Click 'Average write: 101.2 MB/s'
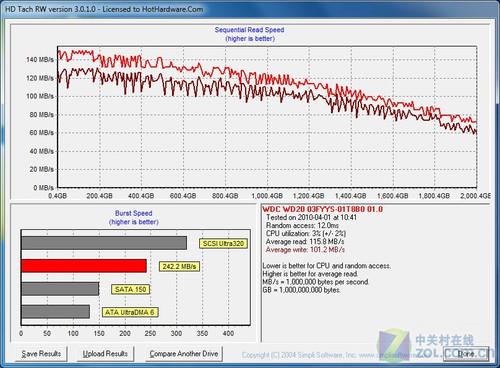 [x=305, y=250]
